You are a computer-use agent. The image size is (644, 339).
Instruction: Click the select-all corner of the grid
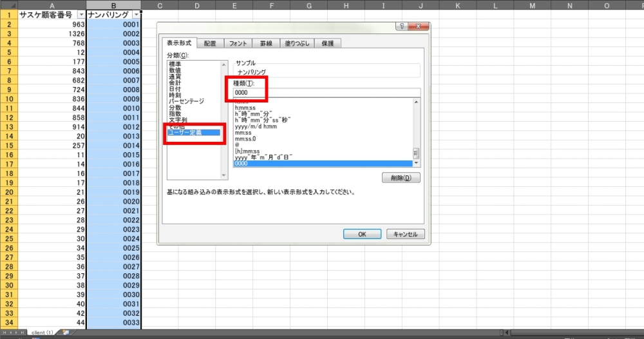pos(8,5)
